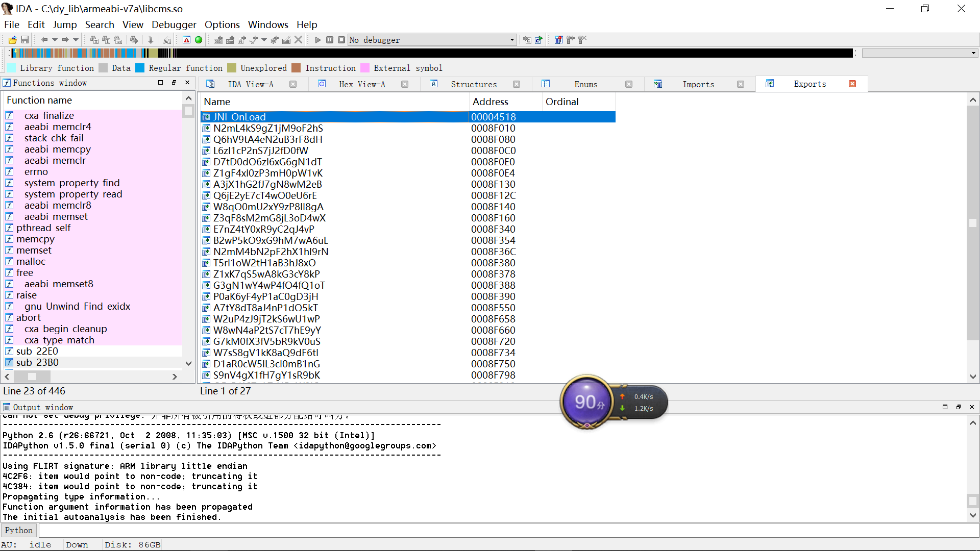980x551 pixels.
Task: Open the Structures panel
Action: [474, 84]
